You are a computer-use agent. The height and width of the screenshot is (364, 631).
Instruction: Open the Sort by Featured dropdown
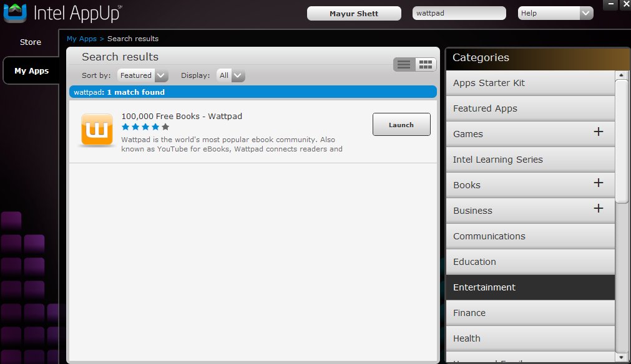pyautogui.click(x=160, y=75)
